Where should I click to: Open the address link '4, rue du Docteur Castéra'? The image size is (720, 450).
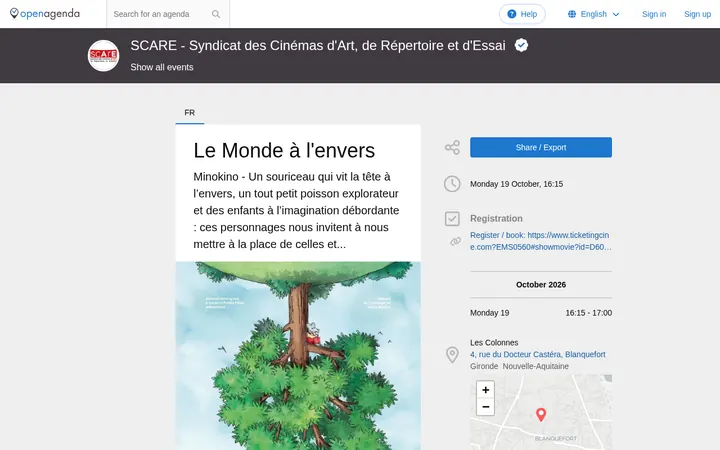pos(537,354)
